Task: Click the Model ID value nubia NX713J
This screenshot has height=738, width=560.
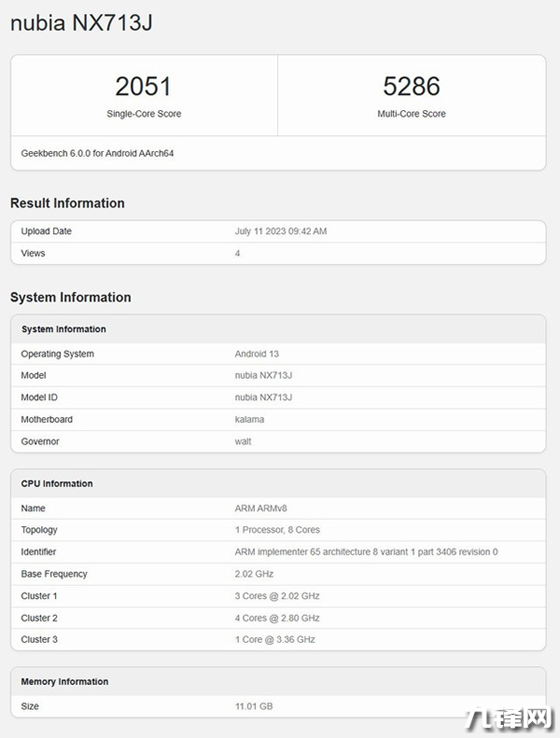Action: point(263,397)
